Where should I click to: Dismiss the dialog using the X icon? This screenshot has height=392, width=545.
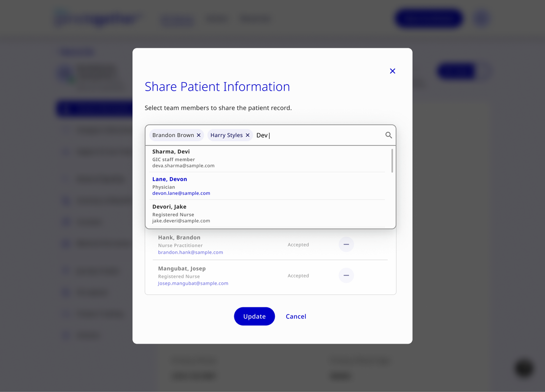pyautogui.click(x=392, y=71)
